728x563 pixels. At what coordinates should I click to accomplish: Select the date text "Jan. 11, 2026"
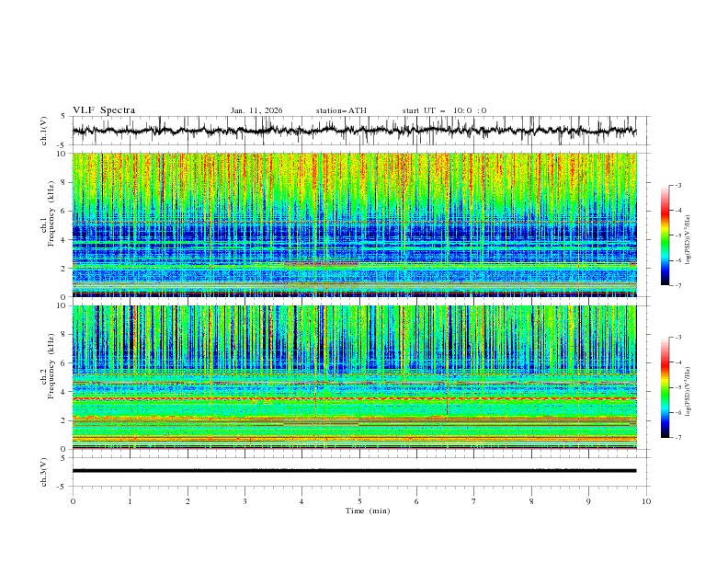pos(256,110)
